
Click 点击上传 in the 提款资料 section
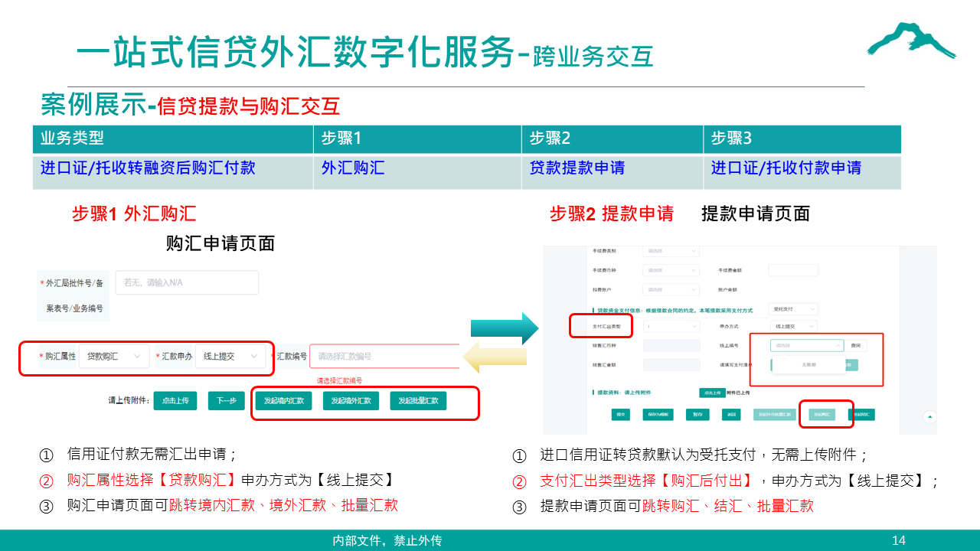coord(713,393)
